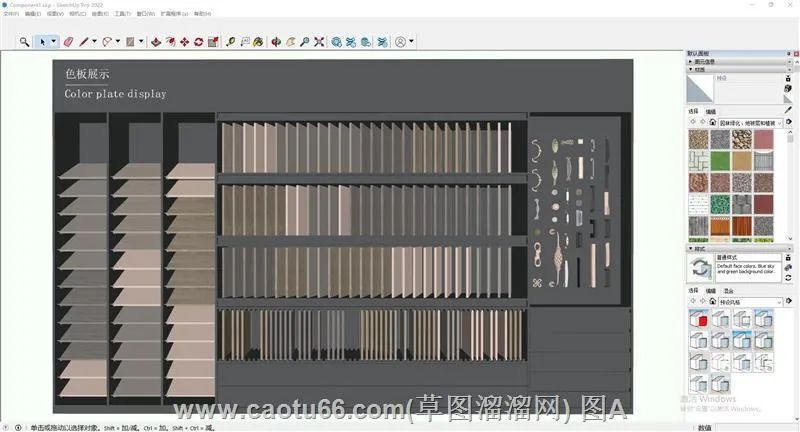Pick the Eraser tool
The height and width of the screenshot is (432, 800).
tap(68, 42)
